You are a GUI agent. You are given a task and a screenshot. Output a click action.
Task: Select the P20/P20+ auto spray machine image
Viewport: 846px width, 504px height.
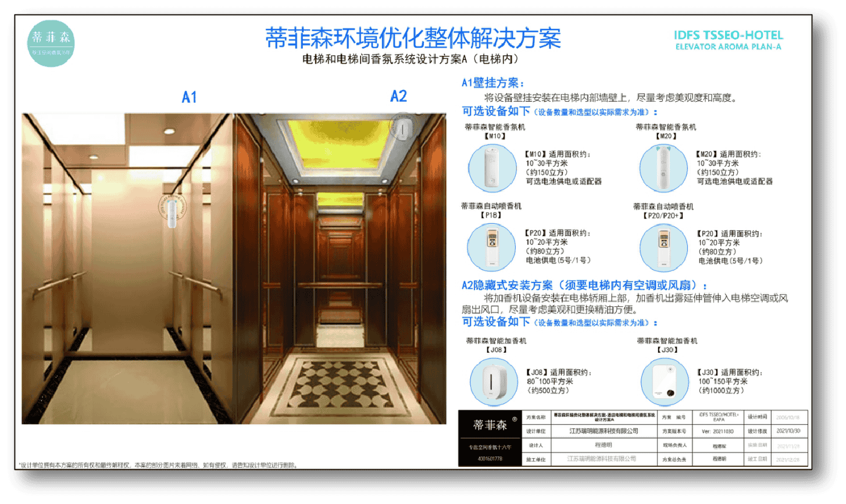[663, 248]
